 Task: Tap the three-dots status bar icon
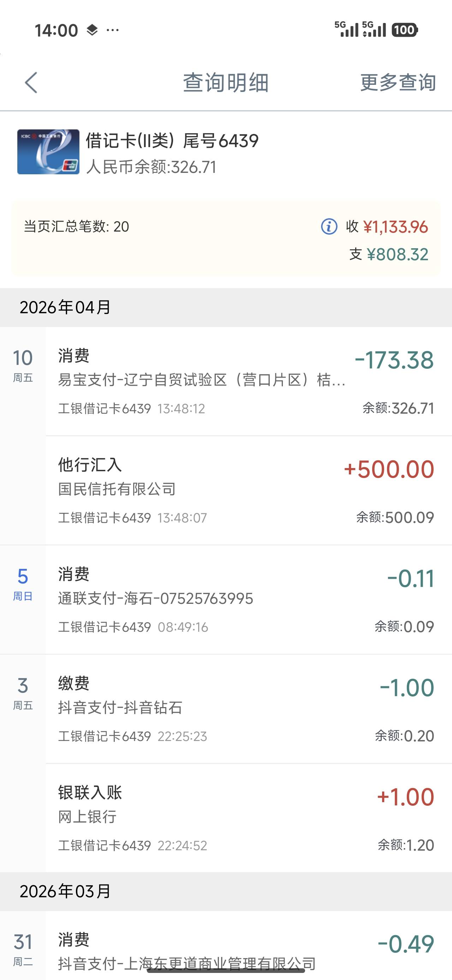pos(113,30)
